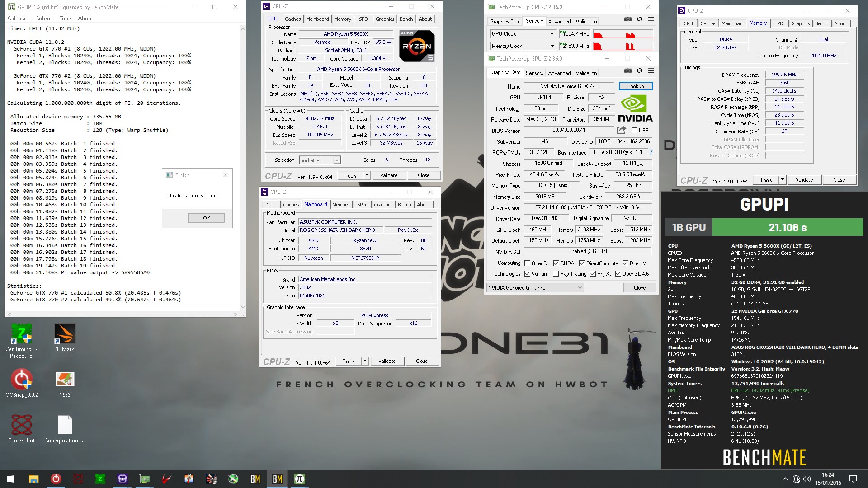Click the purple CPU-Z taskbar icon
The image size is (868, 488).
122,479
